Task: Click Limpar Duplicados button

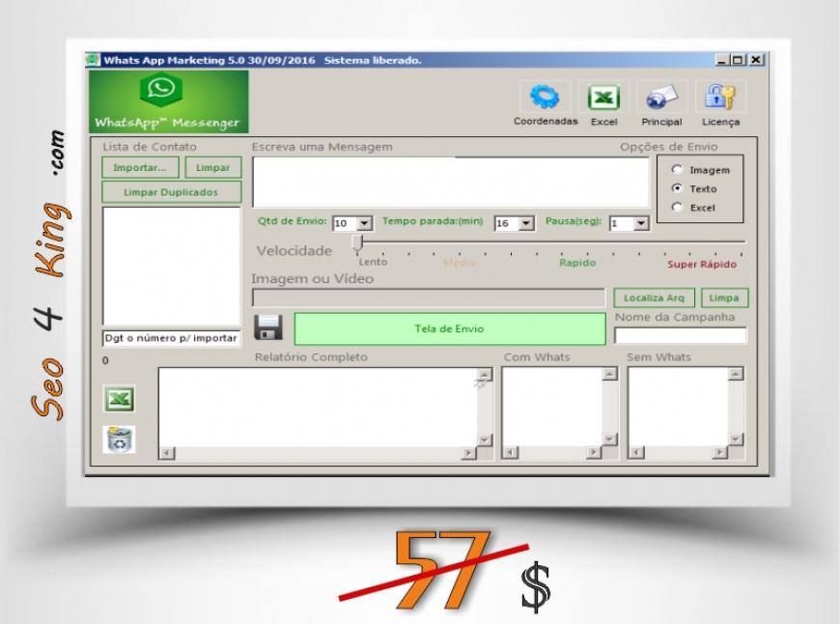Action: pyautogui.click(x=172, y=192)
